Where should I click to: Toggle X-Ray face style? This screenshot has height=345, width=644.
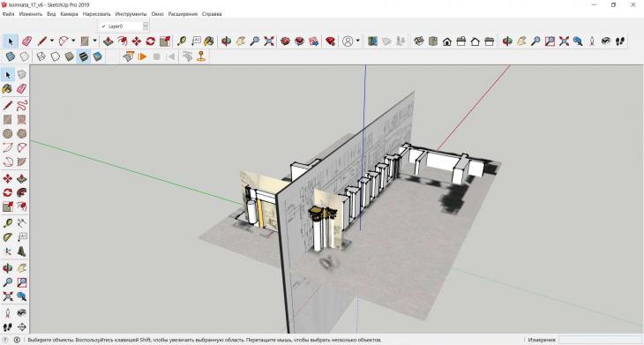tap(11, 56)
